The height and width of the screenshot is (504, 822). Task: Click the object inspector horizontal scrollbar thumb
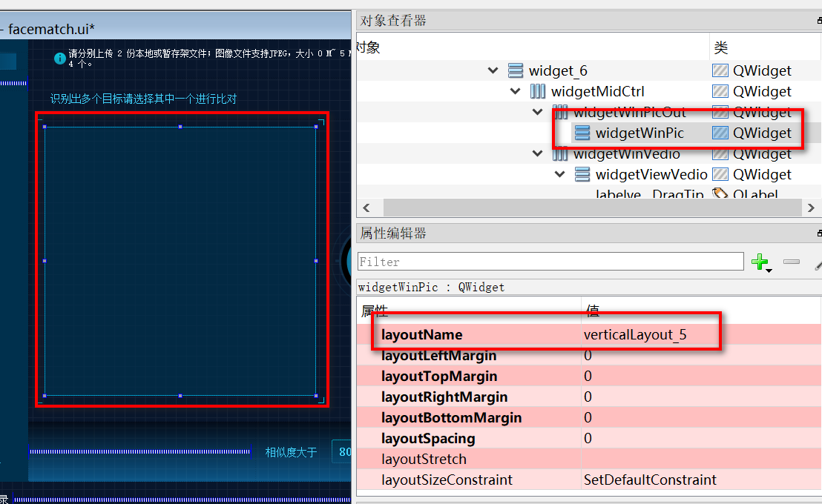[592, 208]
